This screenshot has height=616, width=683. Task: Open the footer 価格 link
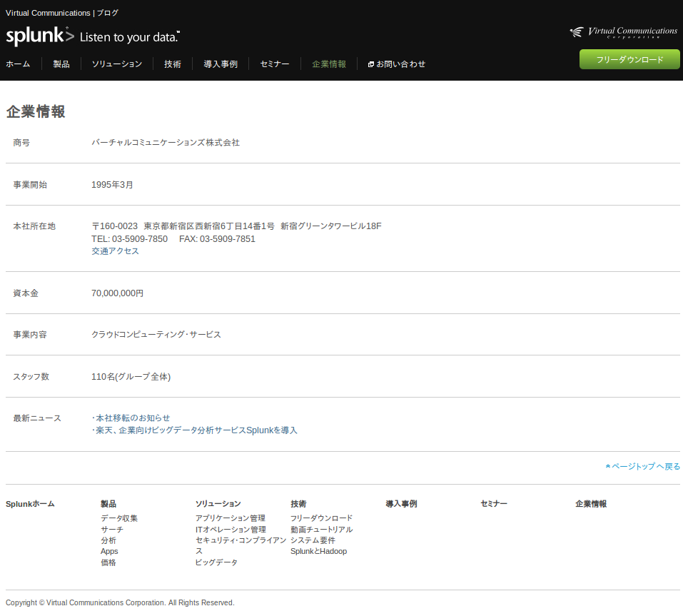tap(108, 562)
